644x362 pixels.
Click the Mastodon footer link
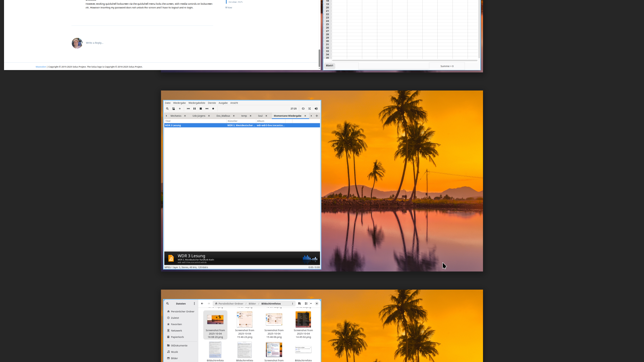pyautogui.click(x=41, y=67)
